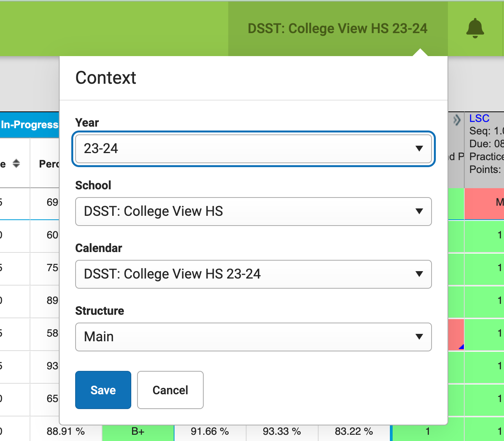The height and width of the screenshot is (441, 504).
Task: Click the School dropdown caret arrow
Action: pyautogui.click(x=419, y=212)
